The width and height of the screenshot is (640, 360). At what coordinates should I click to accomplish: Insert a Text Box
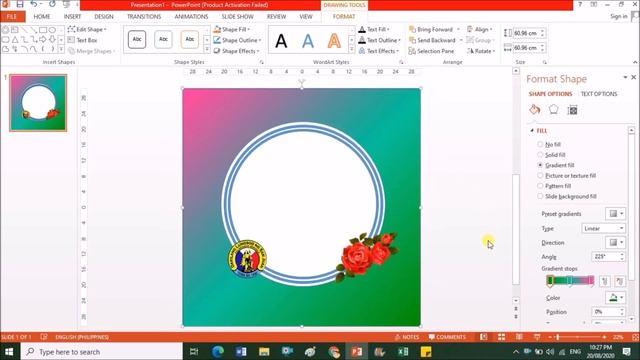[82, 40]
